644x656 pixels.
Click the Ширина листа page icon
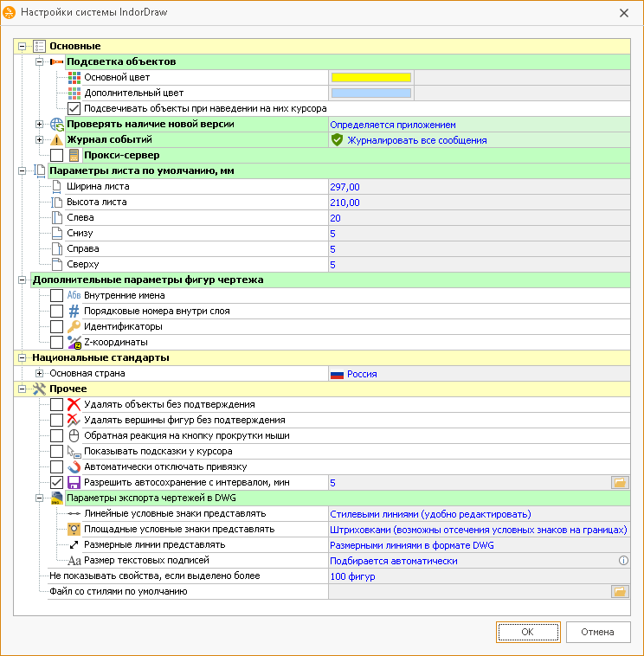pyautogui.click(x=56, y=187)
